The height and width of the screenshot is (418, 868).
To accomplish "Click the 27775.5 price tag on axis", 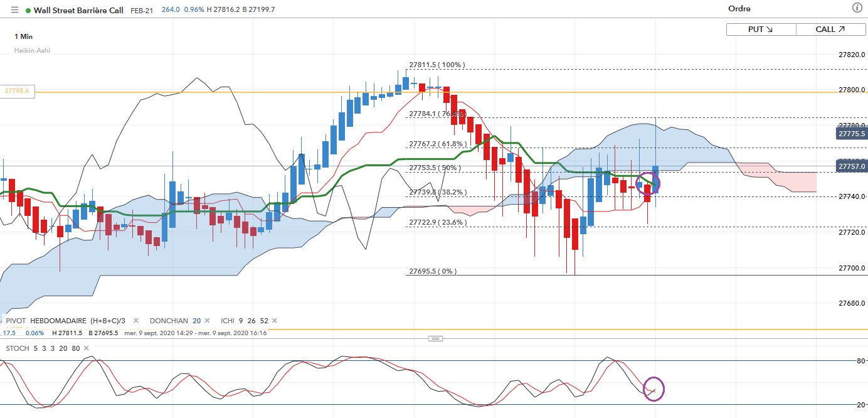I will tap(851, 134).
